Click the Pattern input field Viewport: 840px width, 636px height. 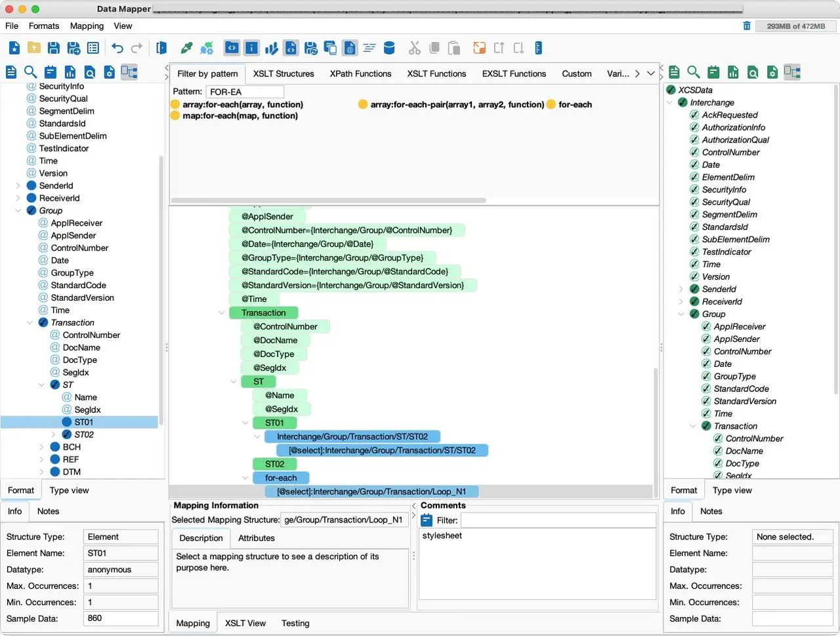pos(245,92)
